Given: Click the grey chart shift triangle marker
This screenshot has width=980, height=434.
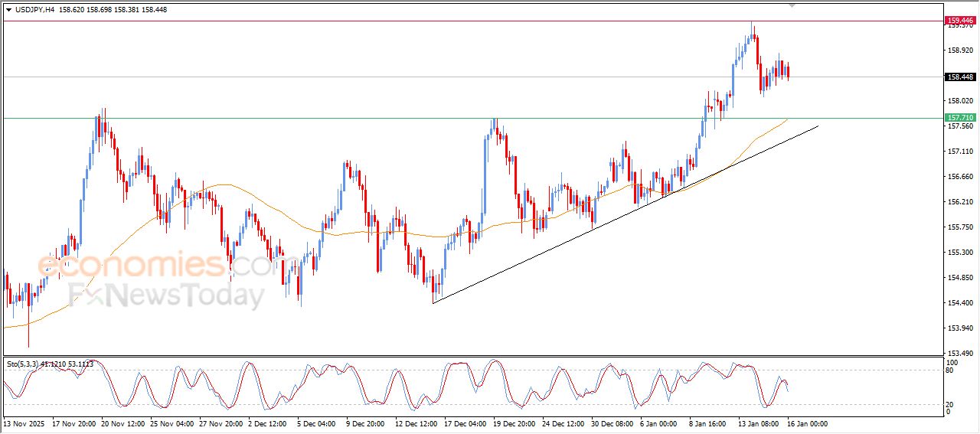Looking at the screenshot, I should [792, 5].
